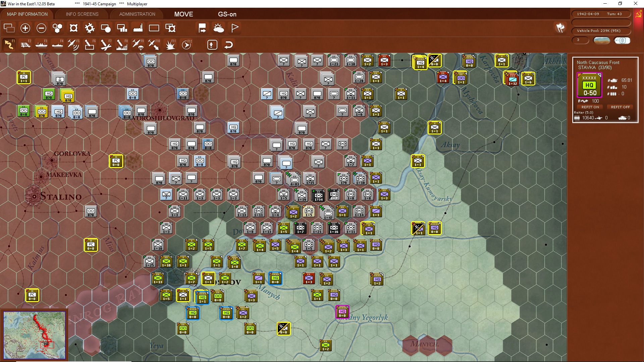Viewport: 644px width, 362px height.
Task: Open the ADMINISTRATION tab
Action: pyautogui.click(x=137, y=14)
